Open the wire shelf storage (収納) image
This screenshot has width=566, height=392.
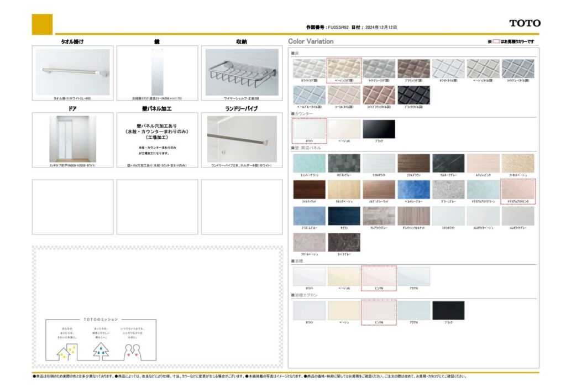pos(242,72)
